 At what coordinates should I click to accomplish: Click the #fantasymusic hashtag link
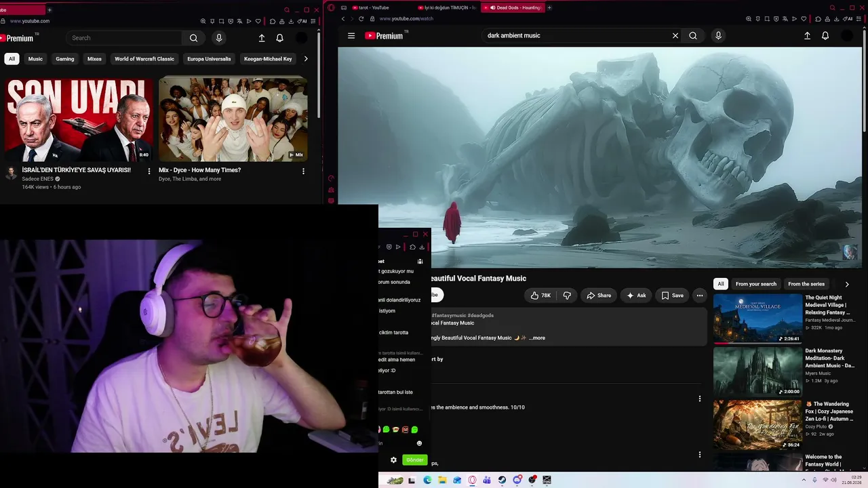[x=448, y=315]
